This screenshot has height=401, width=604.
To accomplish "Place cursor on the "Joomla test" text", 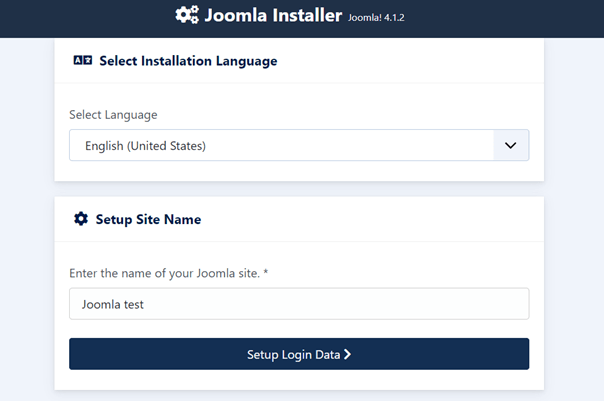I will click(114, 304).
